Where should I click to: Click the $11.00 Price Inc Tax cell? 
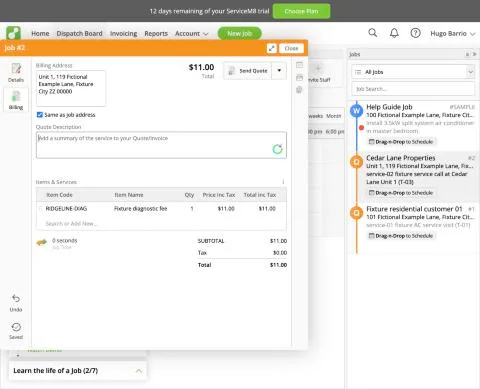click(226, 209)
